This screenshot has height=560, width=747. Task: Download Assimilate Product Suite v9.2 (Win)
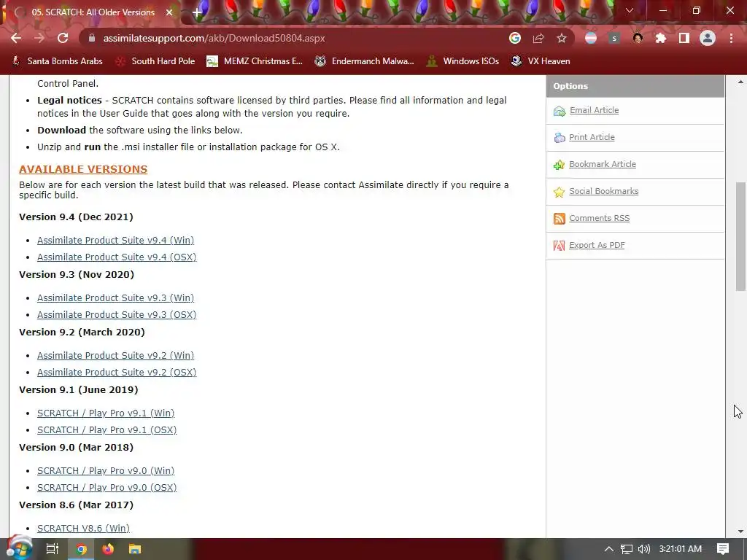pos(116,355)
